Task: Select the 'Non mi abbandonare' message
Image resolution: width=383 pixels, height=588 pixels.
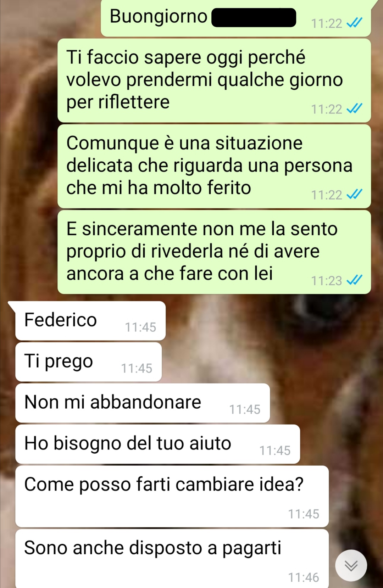Action: click(x=143, y=403)
